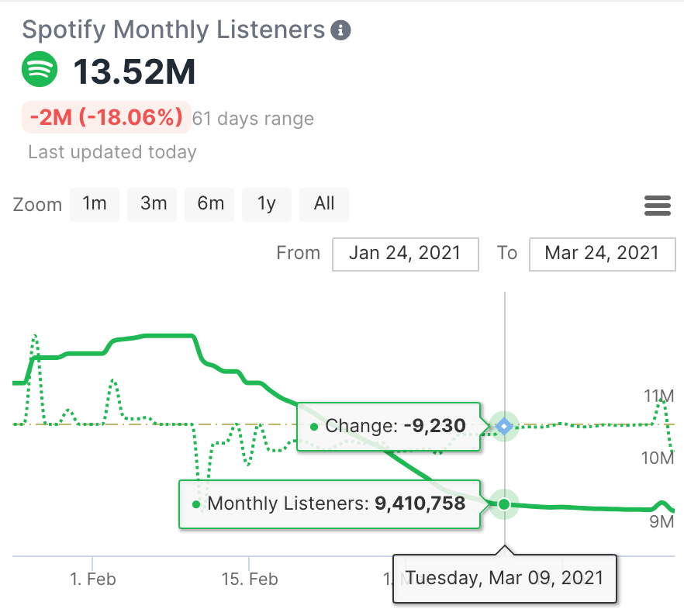The image size is (684, 616).
Task: Click the 15. Feb axis label
Action: point(249,579)
